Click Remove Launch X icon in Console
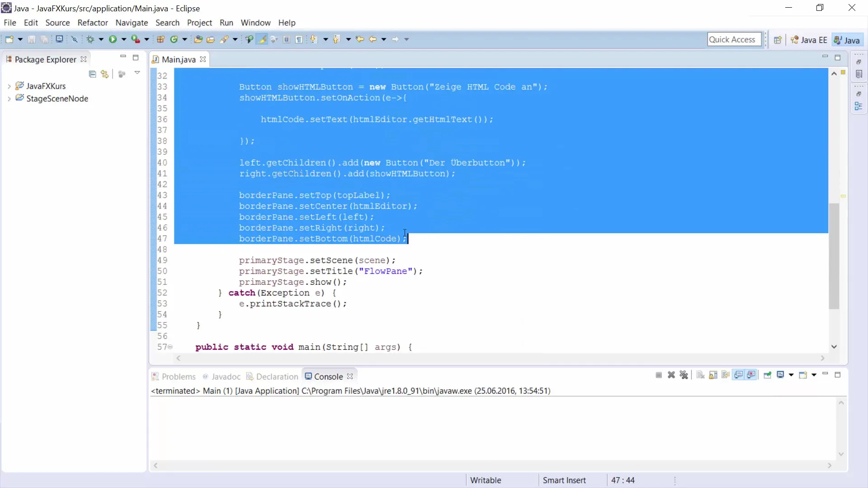 click(x=671, y=375)
